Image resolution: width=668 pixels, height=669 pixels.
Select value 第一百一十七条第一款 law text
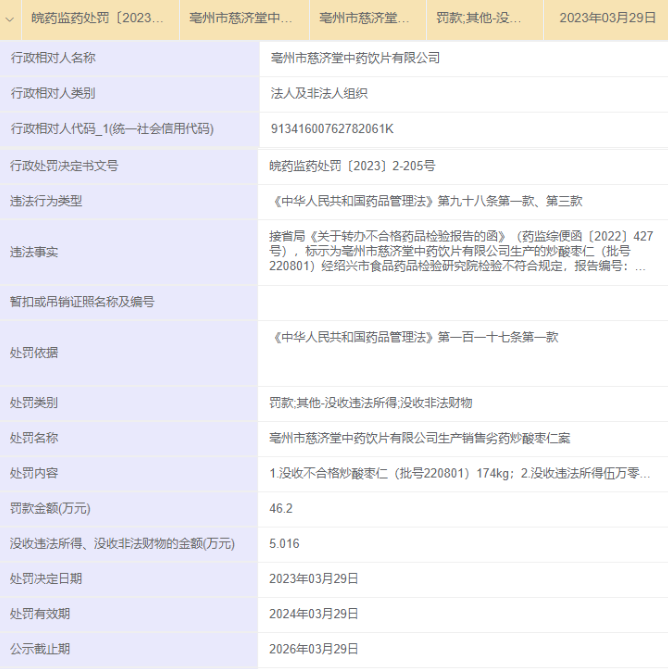point(414,337)
